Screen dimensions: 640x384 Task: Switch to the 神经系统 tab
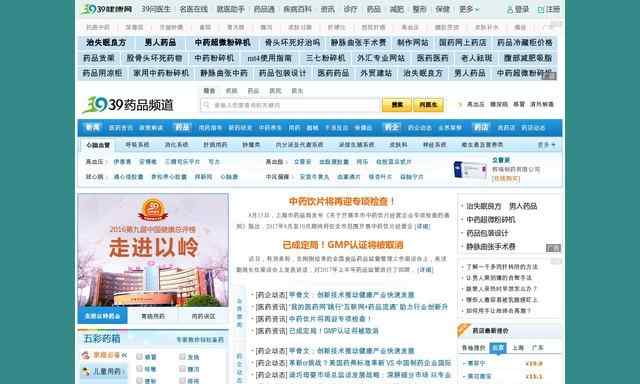point(434,145)
